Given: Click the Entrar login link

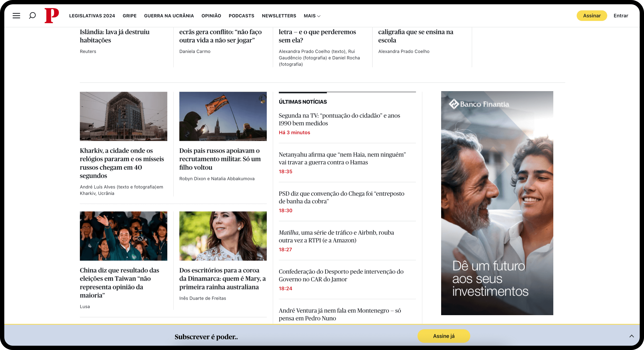Looking at the screenshot, I should point(621,16).
